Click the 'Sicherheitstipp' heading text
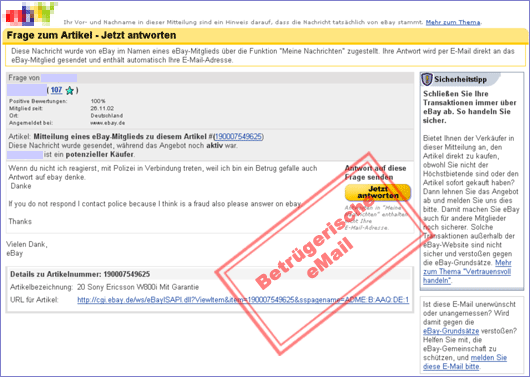This screenshot has height=377, width=530. pos(460,80)
